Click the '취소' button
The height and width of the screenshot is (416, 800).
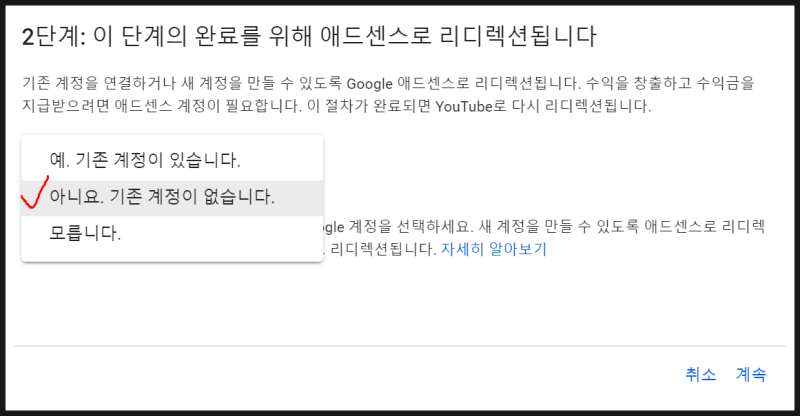701,374
